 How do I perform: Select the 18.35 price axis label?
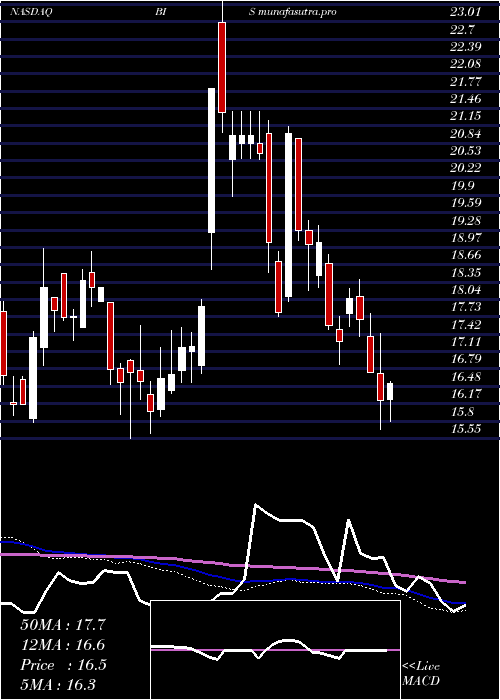[466, 272]
